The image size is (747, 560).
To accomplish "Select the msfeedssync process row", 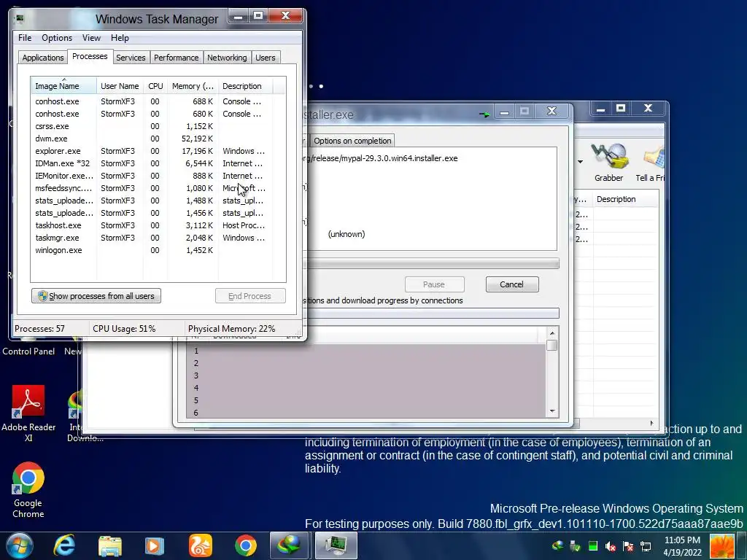I will pyautogui.click(x=152, y=188).
